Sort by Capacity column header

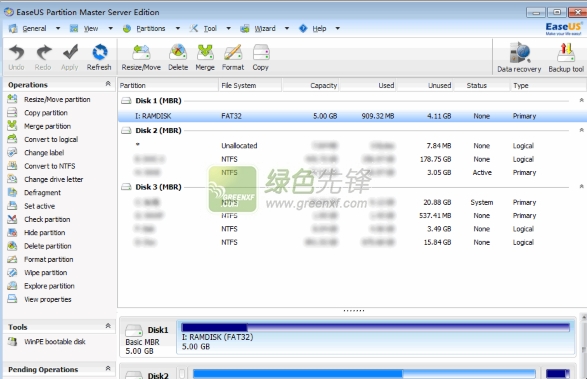pyautogui.click(x=310, y=85)
